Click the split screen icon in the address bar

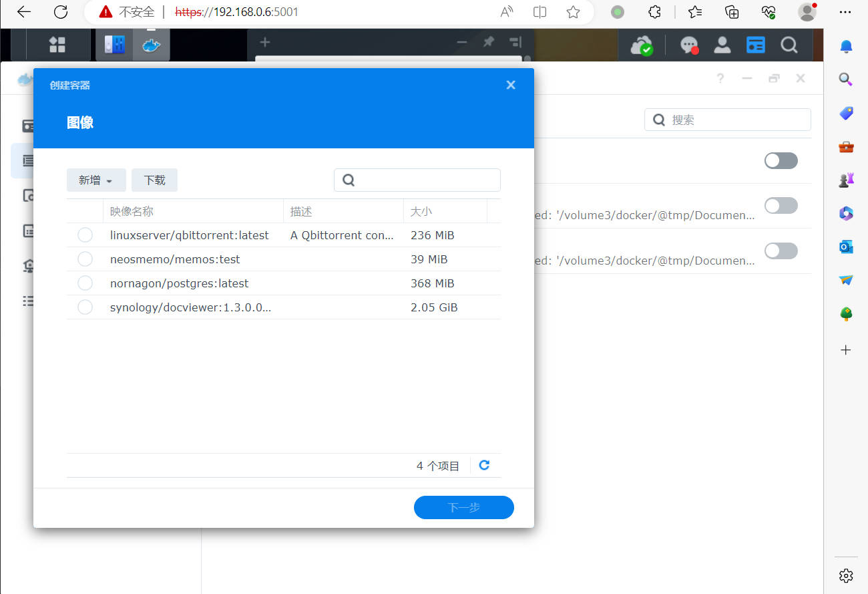point(540,12)
